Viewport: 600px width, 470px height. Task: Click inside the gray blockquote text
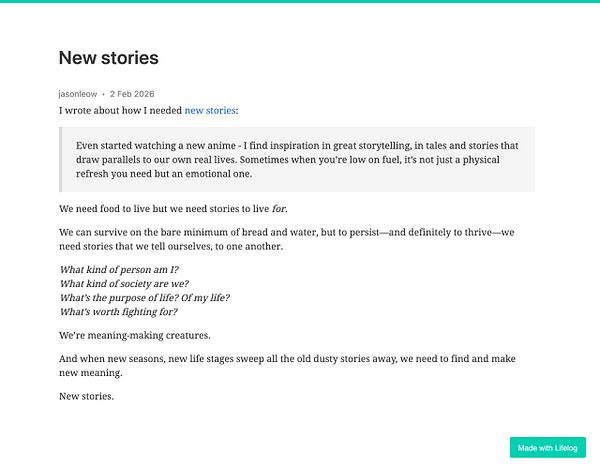pyautogui.click(x=300, y=159)
